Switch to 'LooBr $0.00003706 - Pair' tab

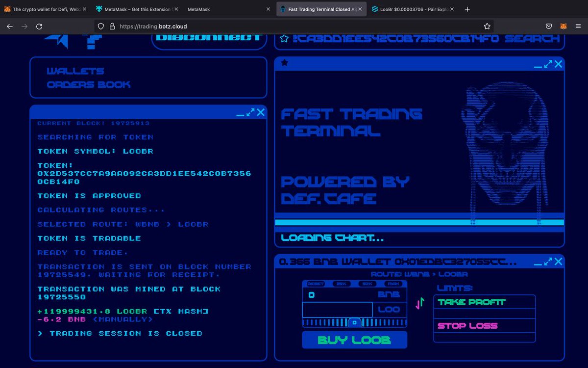413,9
